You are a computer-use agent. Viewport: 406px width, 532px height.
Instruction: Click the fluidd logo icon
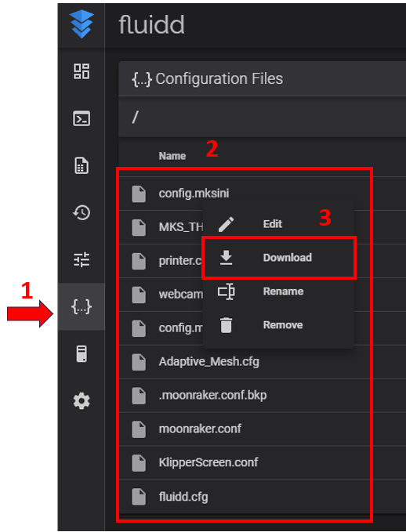(82, 24)
